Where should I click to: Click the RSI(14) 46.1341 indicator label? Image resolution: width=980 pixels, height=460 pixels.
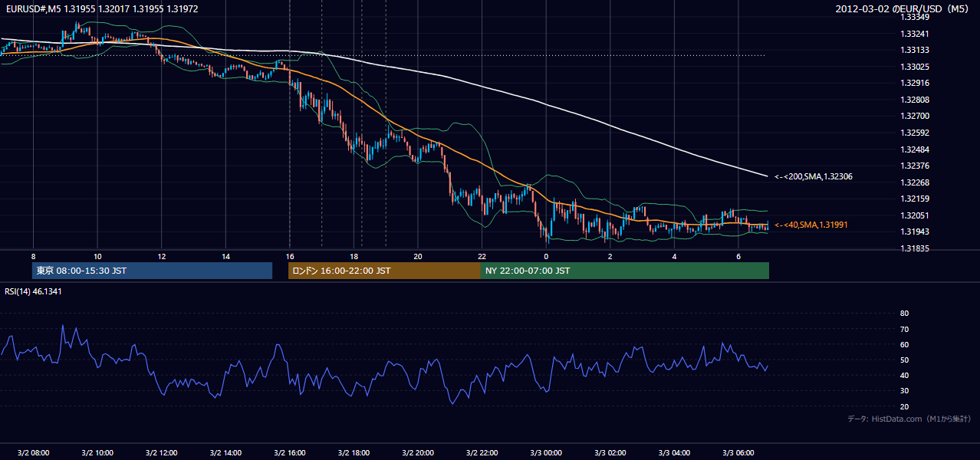pos(34,291)
